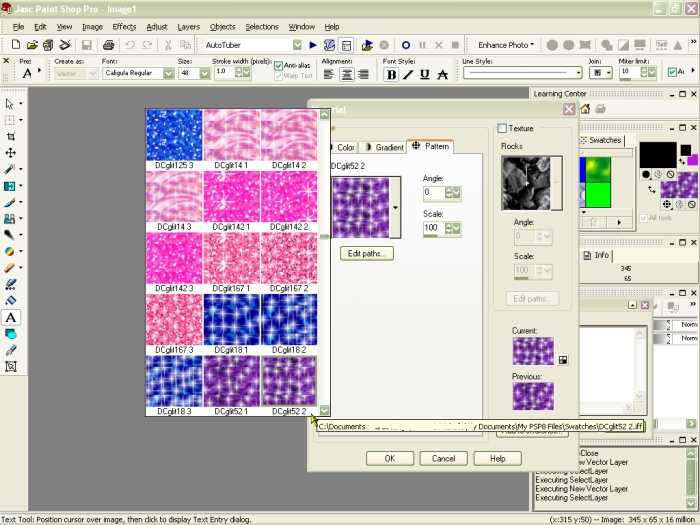Image resolution: width=700 pixels, height=525 pixels.
Task: Select the Crop tool in tools toolbar
Action: coord(11,136)
